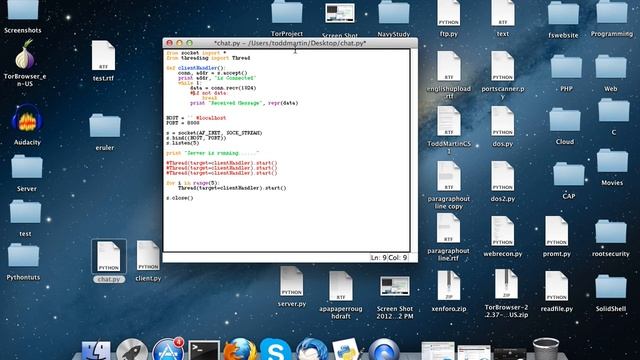This screenshot has height=360, width=640.
Task: Place cursor on 'from threading import Thread' line
Action: (x=208, y=58)
